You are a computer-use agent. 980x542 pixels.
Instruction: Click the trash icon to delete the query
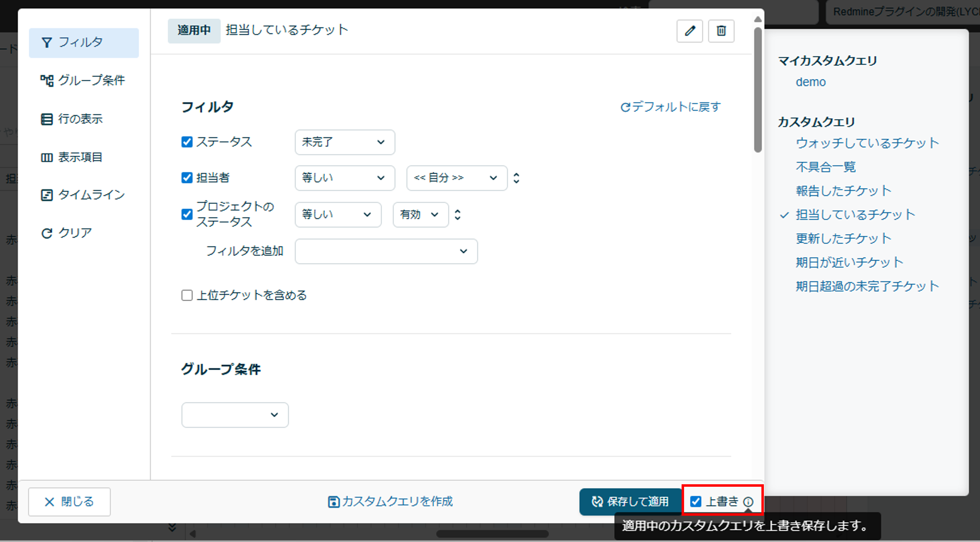point(721,31)
